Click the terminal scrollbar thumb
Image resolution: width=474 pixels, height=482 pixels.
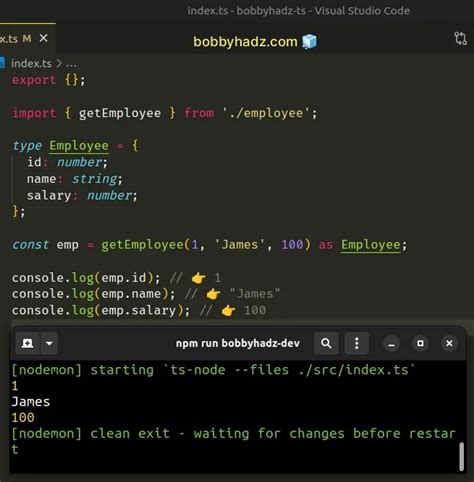(x=462, y=456)
